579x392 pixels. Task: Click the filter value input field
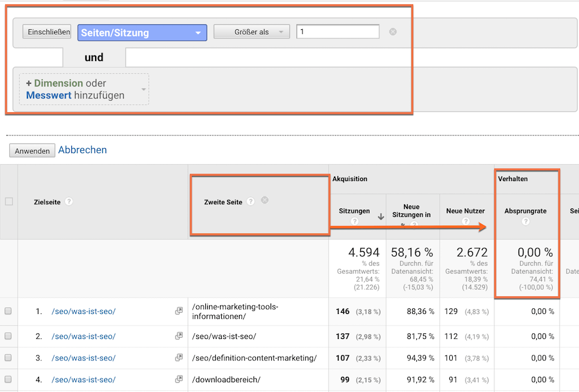click(x=338, y=32)
